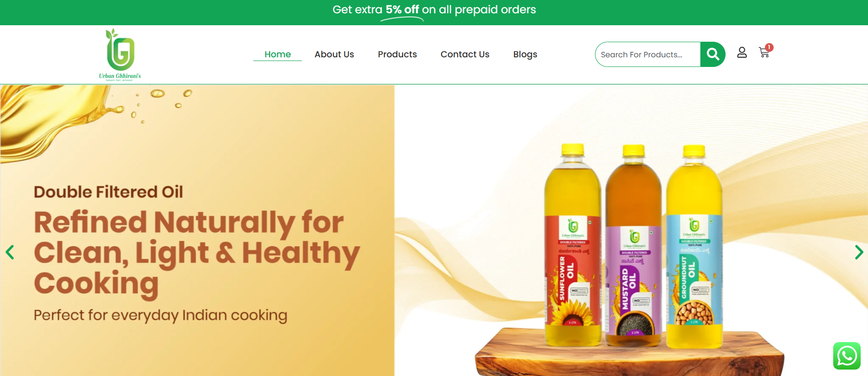Click the Sunflower Oil bottle image
The image size is (868, 376).
pos(573,245)
